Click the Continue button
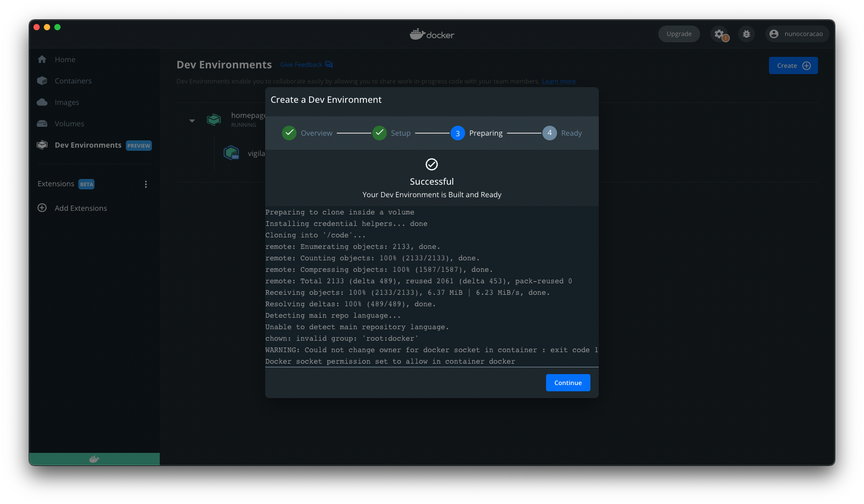Screen dimensions: 864x504 pyautogui.click(x=568, y=382)
